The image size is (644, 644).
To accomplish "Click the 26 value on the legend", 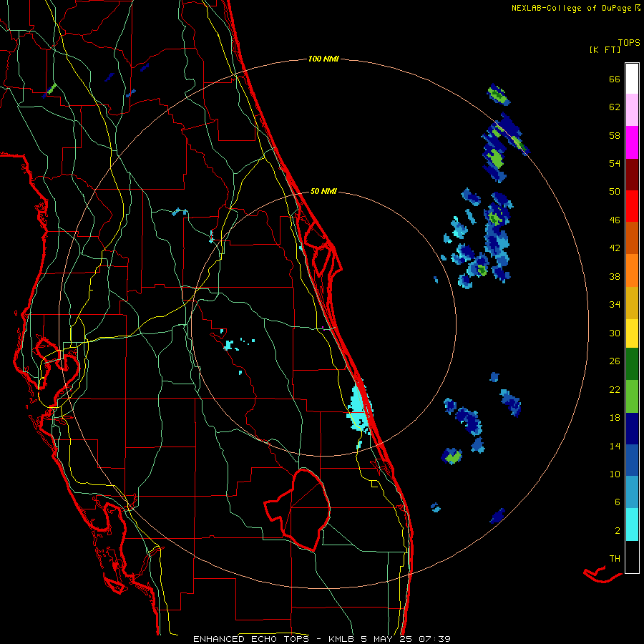I will pyautogui.click(x=615, y=361).
